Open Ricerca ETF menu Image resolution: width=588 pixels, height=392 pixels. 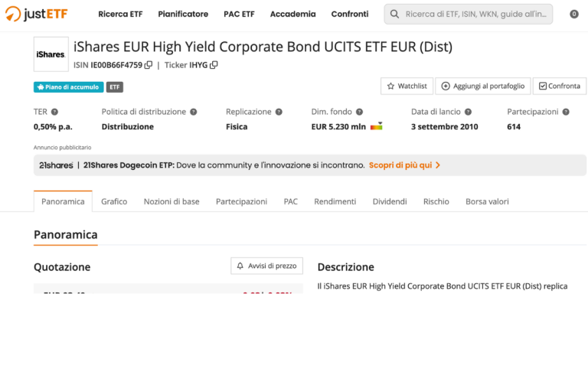point(120,15)
